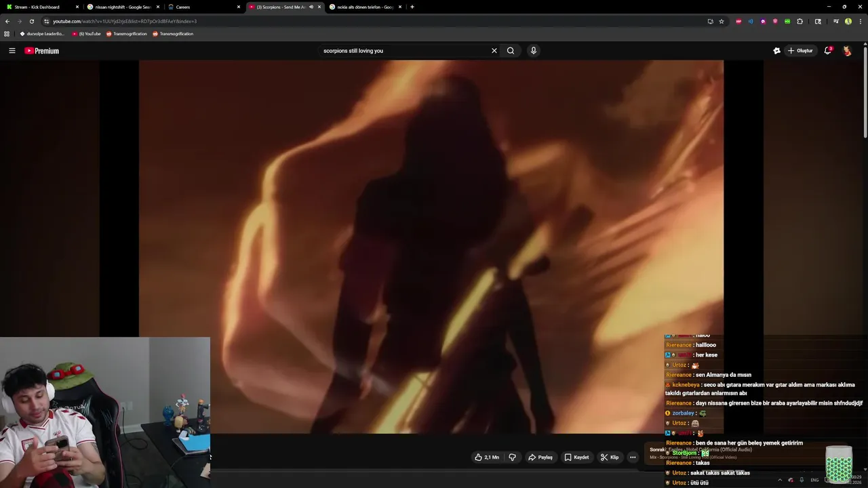Image resolution: width=868 pixels, height=488 pixels.
Task: Open the blue sound-wave extension
Action: (751, 21)
